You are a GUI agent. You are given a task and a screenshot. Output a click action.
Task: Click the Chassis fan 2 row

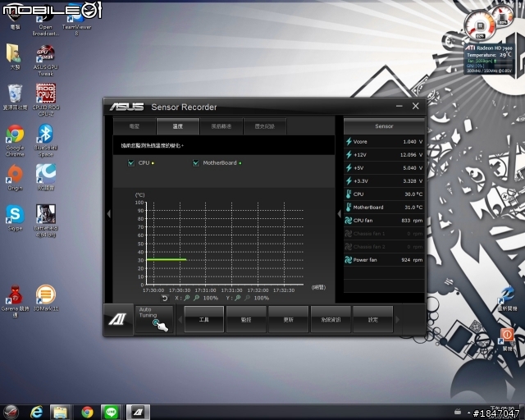(384, 247)
